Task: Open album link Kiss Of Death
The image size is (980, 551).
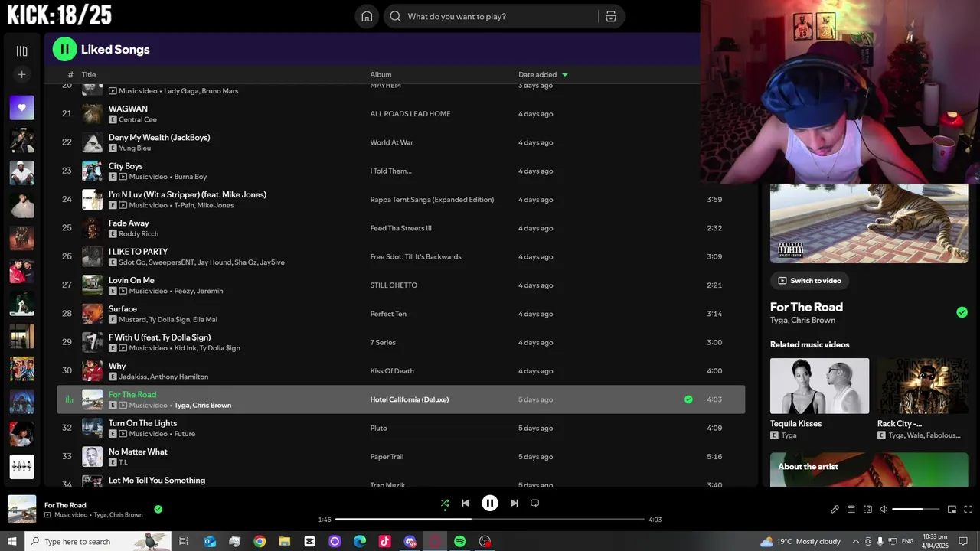Action: [x=392, y=371]
